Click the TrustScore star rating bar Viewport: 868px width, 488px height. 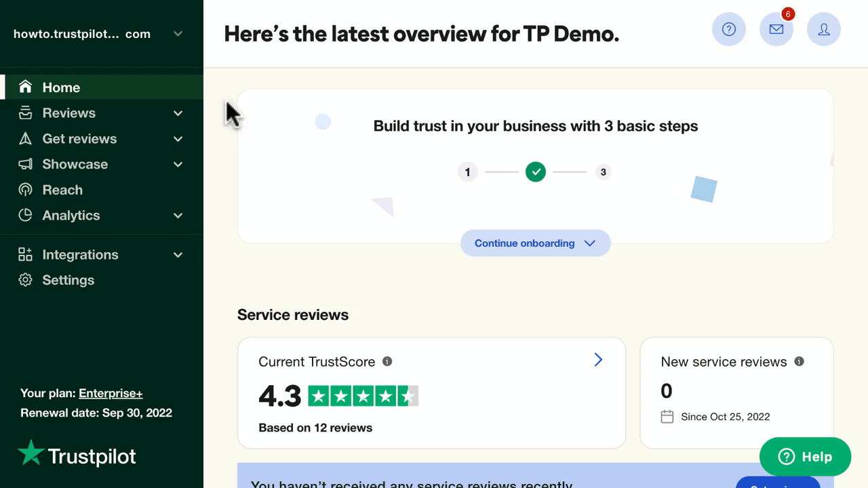coord(363,396)
